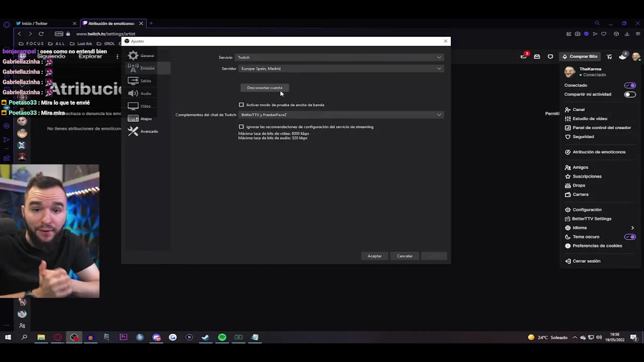Open the Servicio dropdown showing Twitch
Screen dimensions: 644x362
(x=340, y=57)
